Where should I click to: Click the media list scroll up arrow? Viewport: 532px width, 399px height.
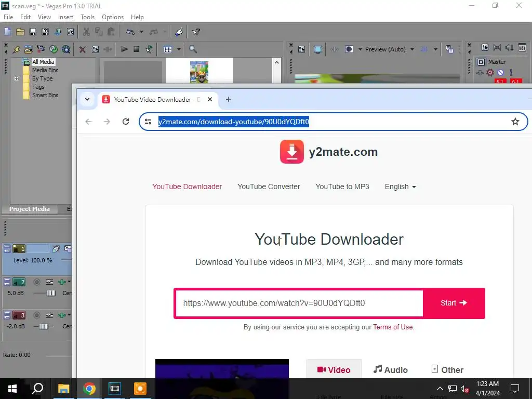click(x=276, y=62)
